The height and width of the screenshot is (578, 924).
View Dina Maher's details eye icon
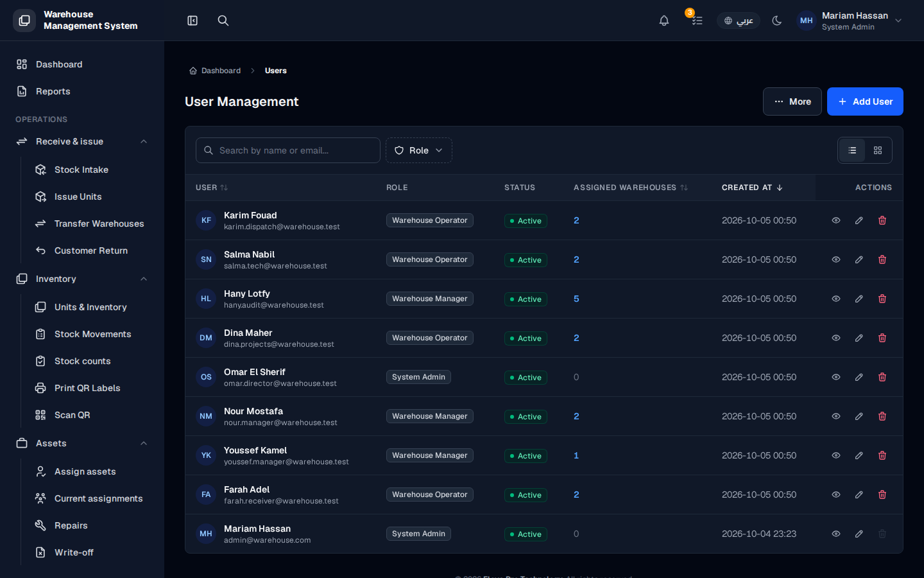[836, 338]
